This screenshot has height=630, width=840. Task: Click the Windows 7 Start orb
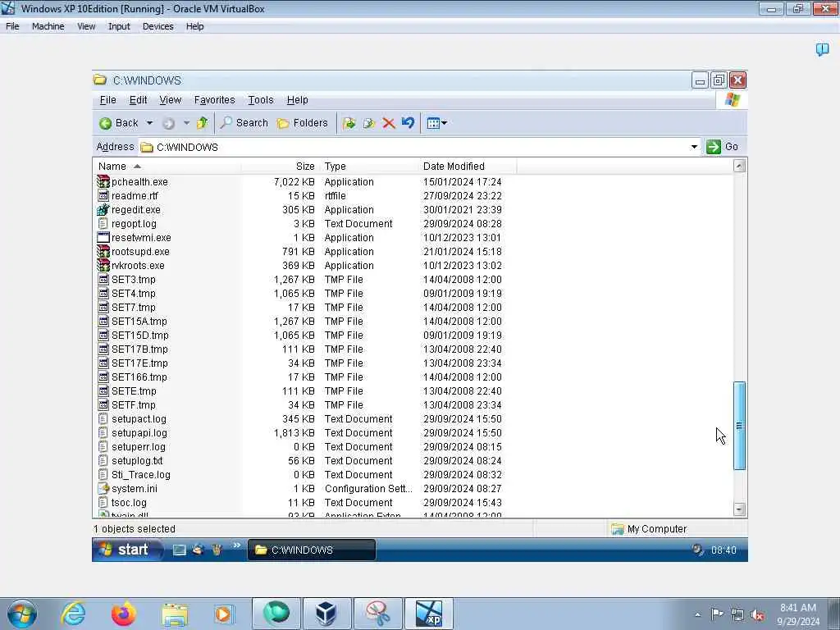pos(22,614)
